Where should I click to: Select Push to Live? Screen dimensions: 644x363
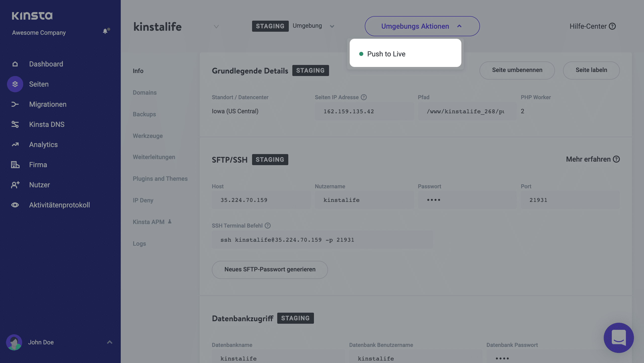pos(386,54)
